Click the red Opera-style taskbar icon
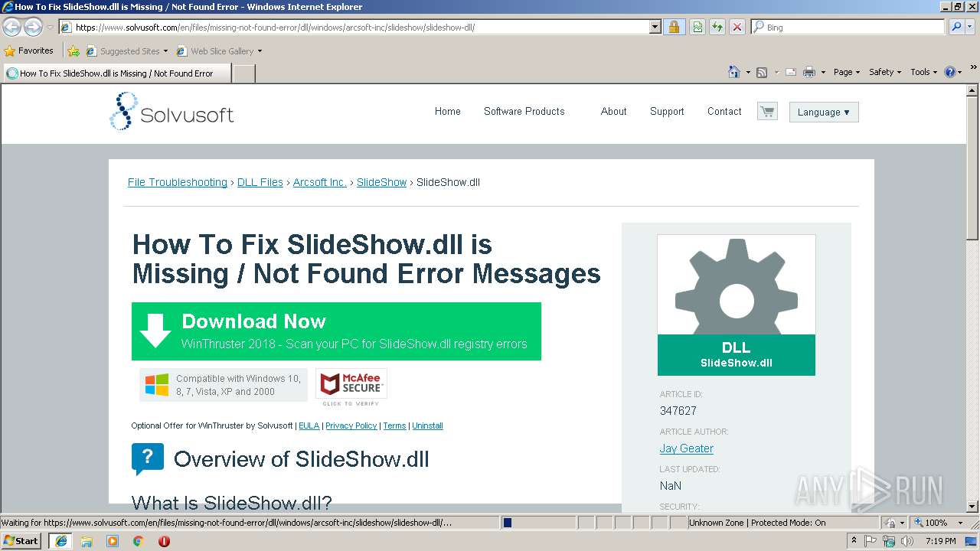Viewport: 980px width, 551px height. 164,541
